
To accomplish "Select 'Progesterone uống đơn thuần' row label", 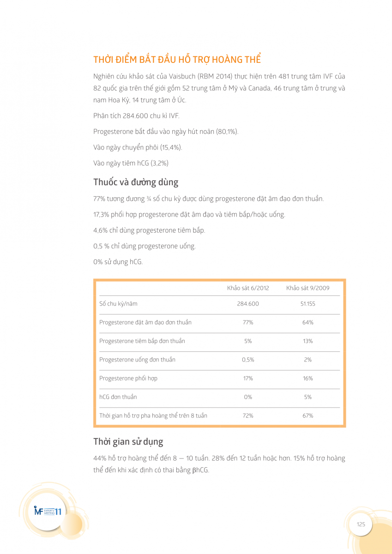I will (137, 360).
